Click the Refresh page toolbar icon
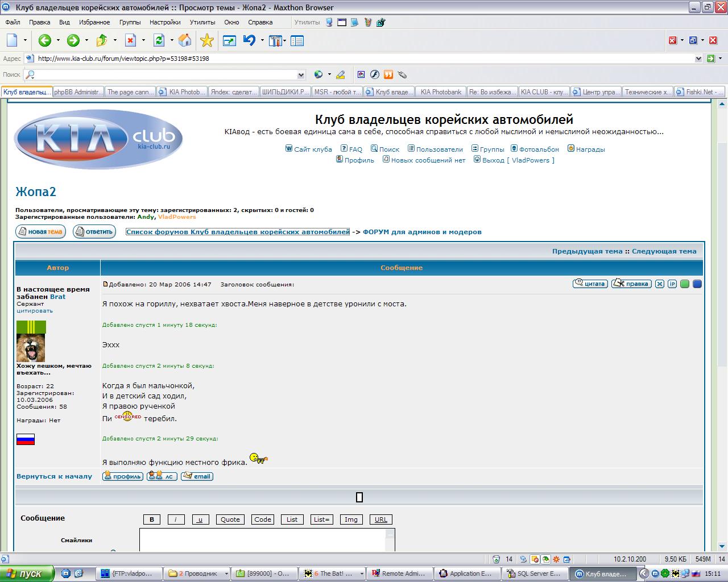728x582 pixels. click(x=159, y=40)
